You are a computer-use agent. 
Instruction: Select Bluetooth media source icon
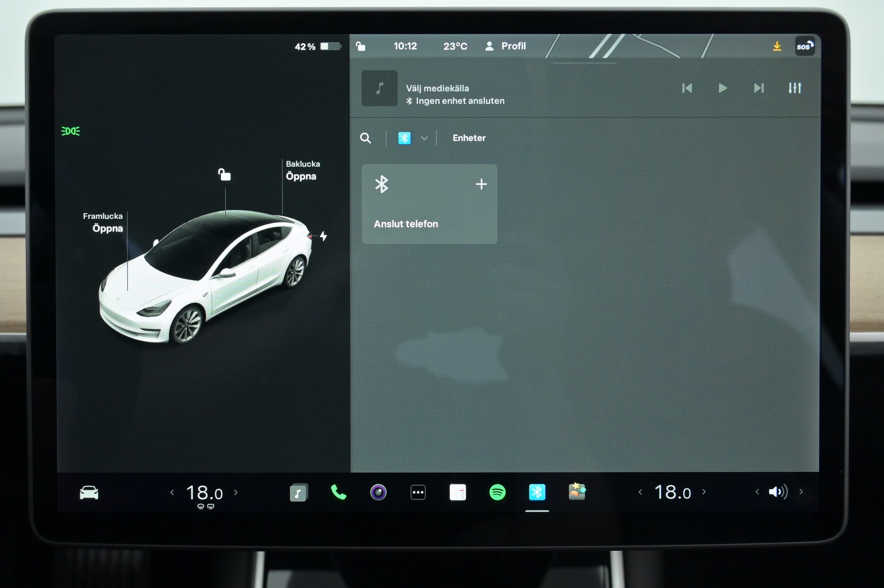pos(404,138)
